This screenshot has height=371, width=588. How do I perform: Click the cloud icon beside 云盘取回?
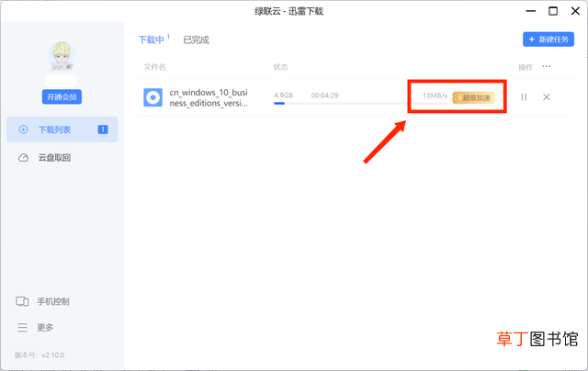pyautogui.click(x=23, y=158)
